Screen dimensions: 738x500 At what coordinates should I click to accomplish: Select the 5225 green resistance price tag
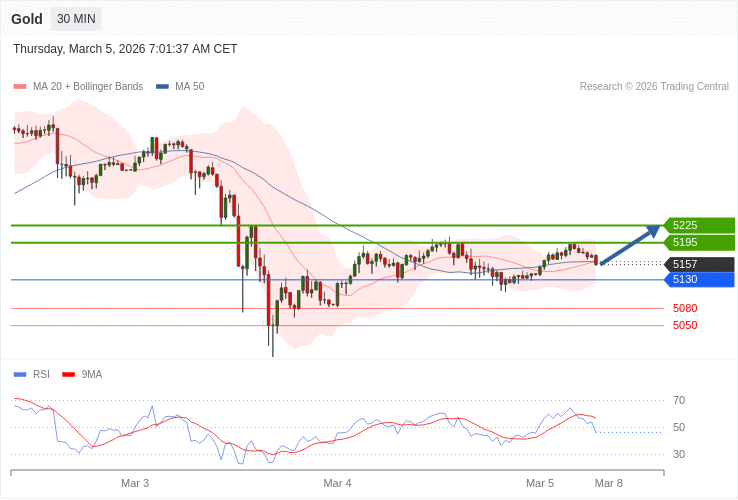699,225
